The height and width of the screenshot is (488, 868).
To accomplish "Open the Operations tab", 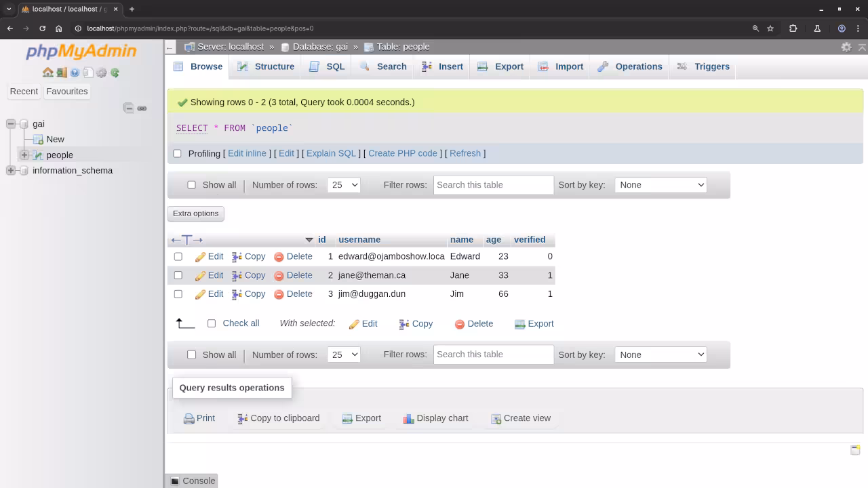I will pyautogui.click(x=630, y=66).
